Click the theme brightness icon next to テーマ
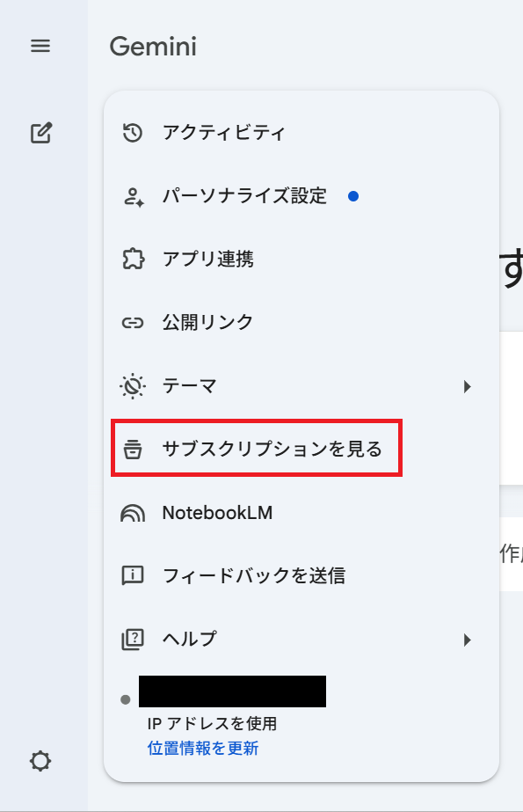 (132, 385)
